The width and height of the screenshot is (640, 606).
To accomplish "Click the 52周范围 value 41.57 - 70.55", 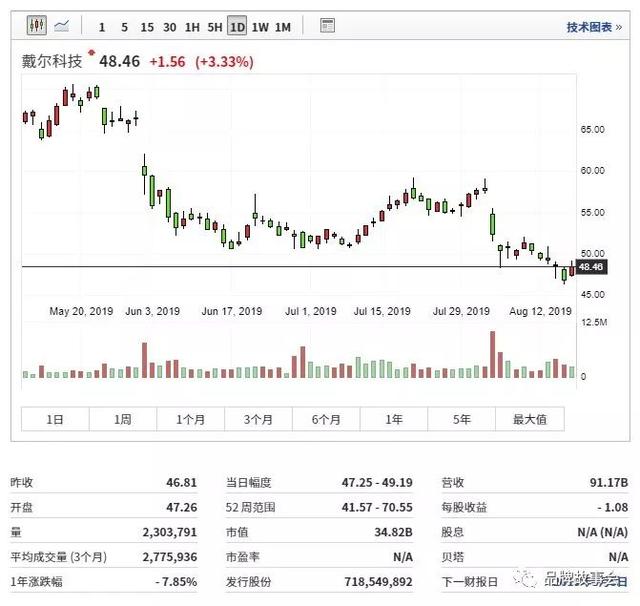I will [377, 507].
